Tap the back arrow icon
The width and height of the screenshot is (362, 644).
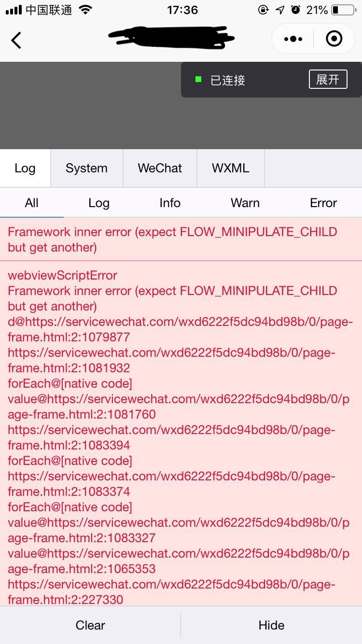click(16, 40)
